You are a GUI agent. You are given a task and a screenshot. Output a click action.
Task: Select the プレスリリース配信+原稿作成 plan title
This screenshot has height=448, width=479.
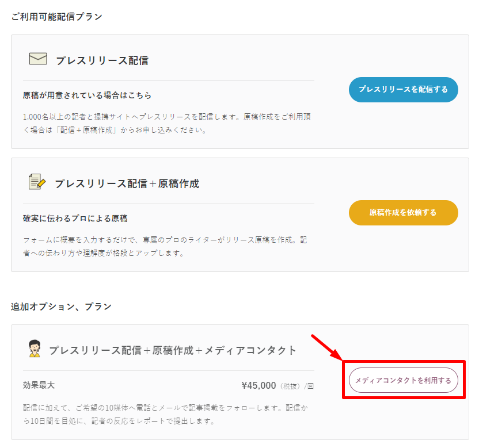click(x=127, y=183)
